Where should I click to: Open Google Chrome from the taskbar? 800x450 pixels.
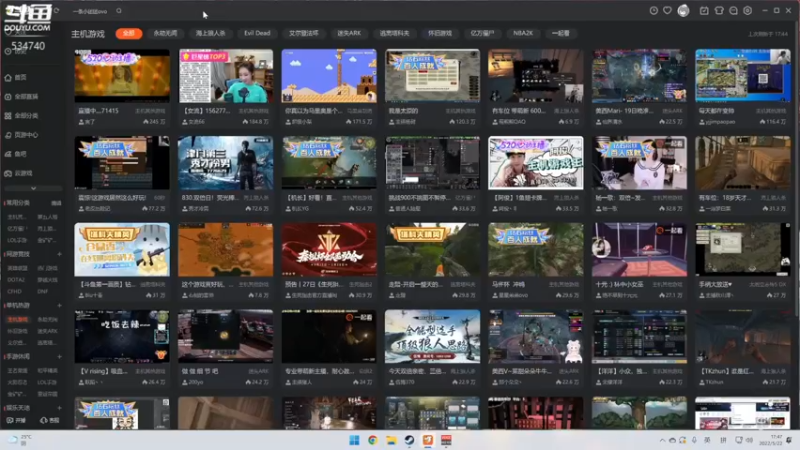372,440
